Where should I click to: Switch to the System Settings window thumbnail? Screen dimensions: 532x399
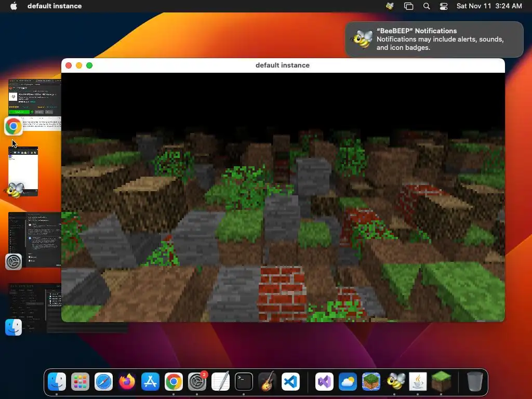pos(35,240)
